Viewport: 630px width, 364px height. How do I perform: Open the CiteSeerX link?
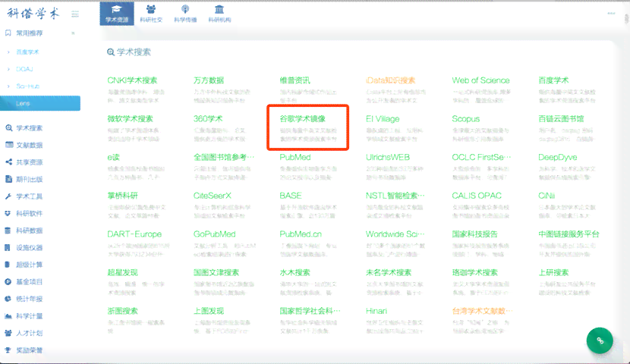tap(212, 196)
